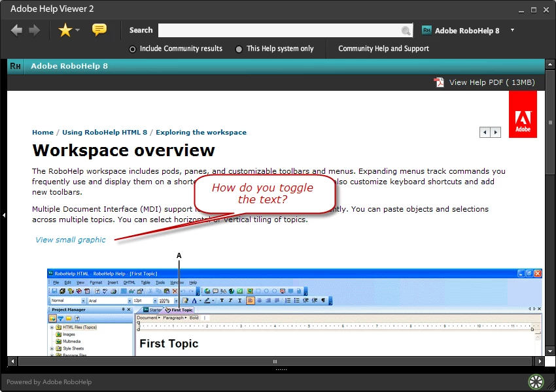Open Community Help and Support link

383,48
